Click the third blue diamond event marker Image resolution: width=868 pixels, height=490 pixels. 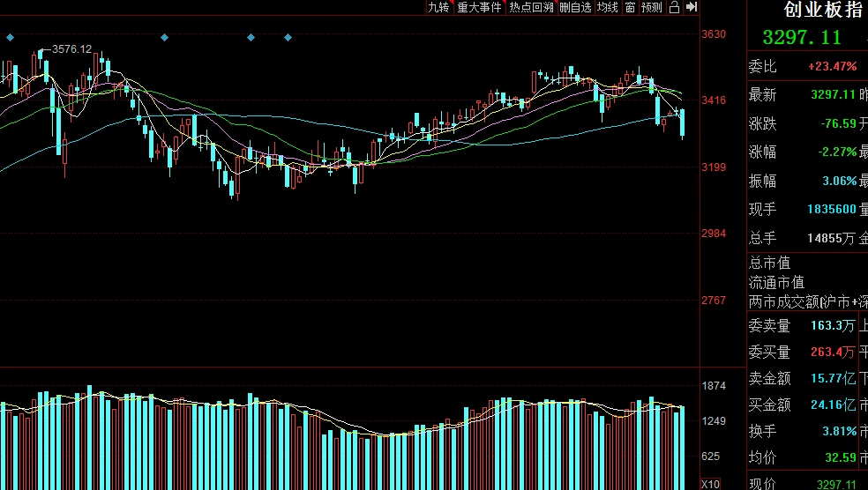[x=251, y=37]
